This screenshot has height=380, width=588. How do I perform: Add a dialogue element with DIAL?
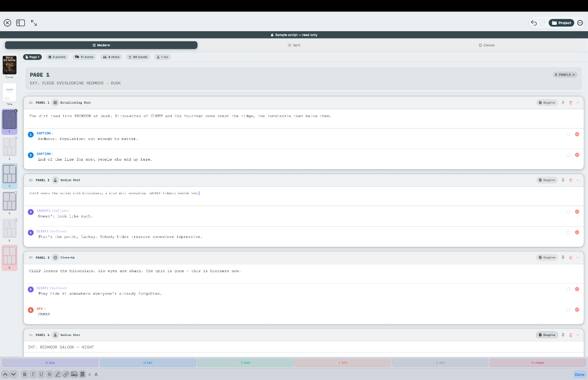(50, 363)
